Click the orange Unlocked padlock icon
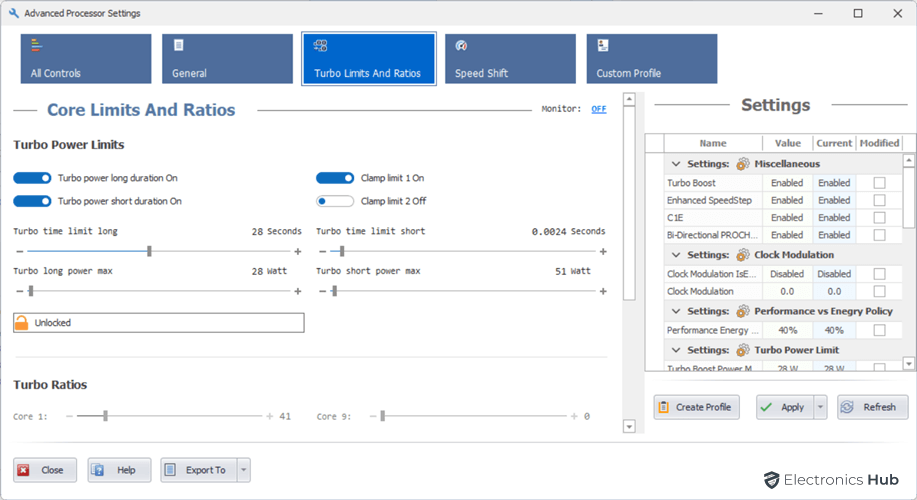Image resolution: width=917 pixels, height=500 pixels. point(22,323)
